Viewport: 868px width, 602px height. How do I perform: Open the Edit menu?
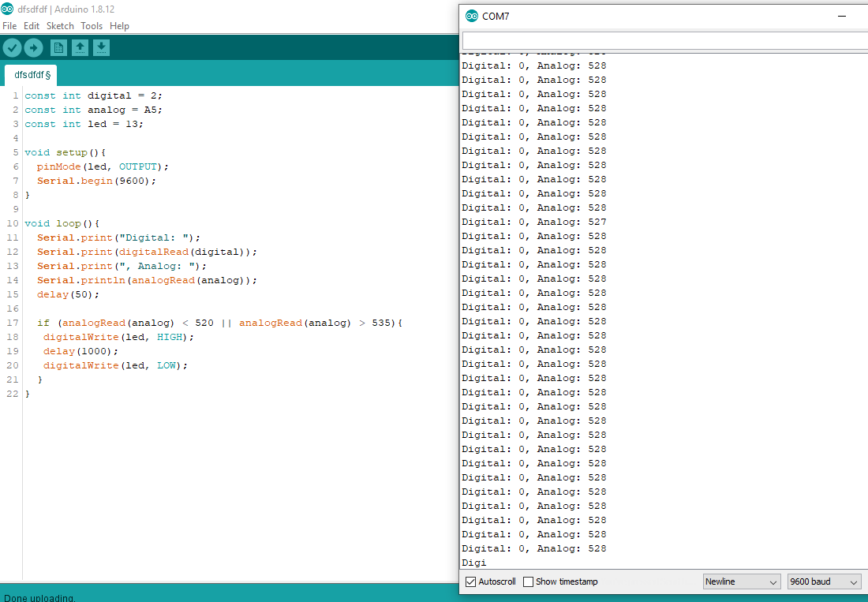32,26
